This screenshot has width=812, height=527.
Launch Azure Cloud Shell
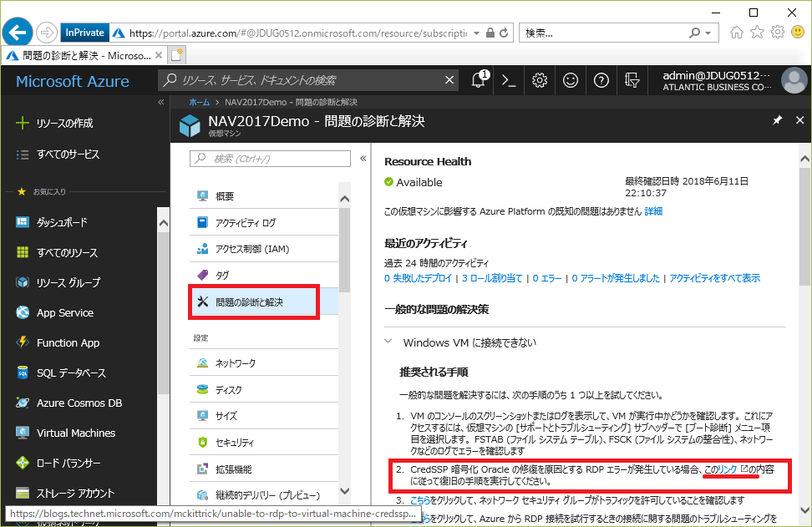tap(509, 80)
